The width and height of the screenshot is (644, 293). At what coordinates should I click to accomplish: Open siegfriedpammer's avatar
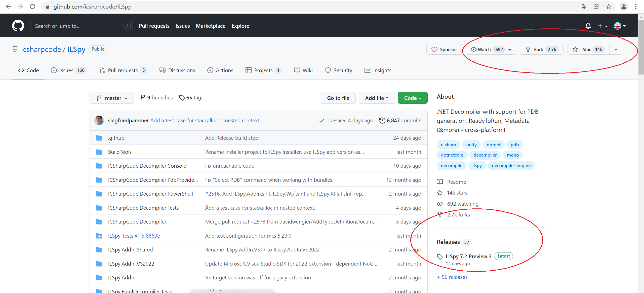point(99,120)
